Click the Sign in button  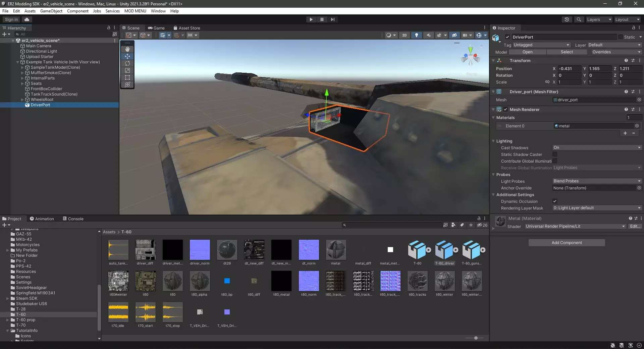(x=11, y=19)
